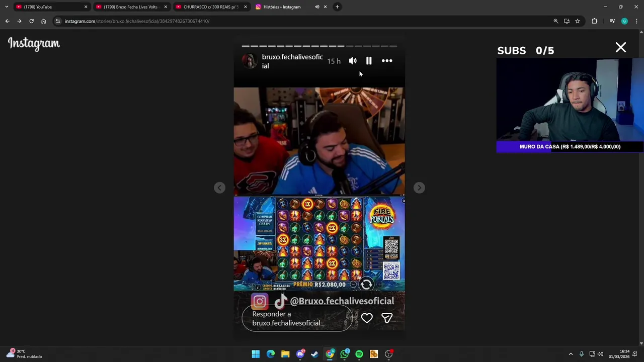Go back to the previous story arrow
Viewport: 644px width, 362px height.
(219, 188)
